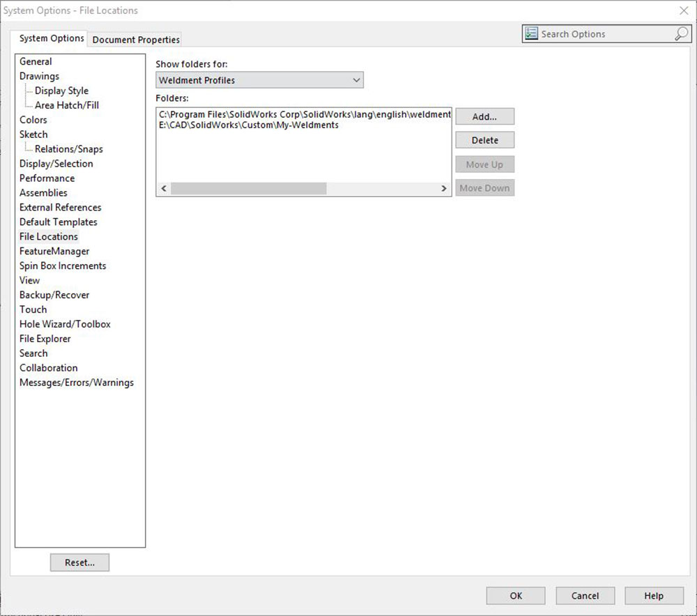Screen dimensions: 697x616
Task: Select Display Style under Drawings
Action: pyautogui.click(x=61, y=91)
